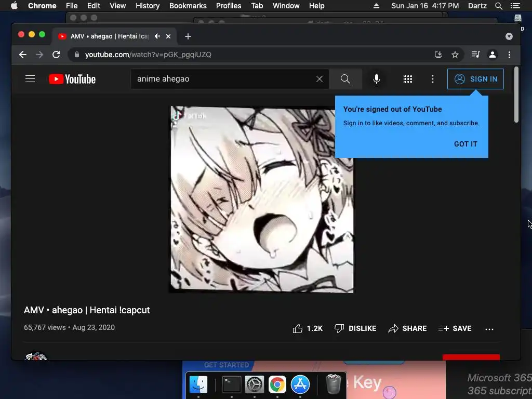Screen dimensions: 532x399
Task: Bookmark this page with the star
Action: point(455,55)
